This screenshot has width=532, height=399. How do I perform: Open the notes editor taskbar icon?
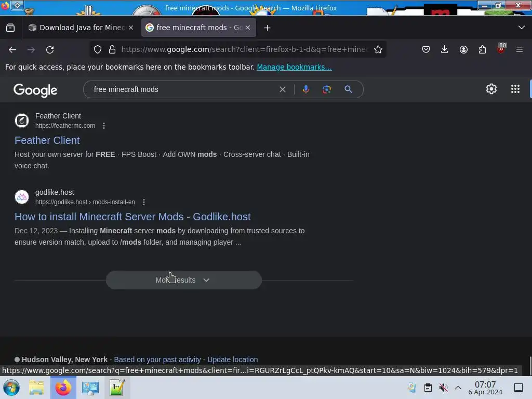tap(117, 388)
